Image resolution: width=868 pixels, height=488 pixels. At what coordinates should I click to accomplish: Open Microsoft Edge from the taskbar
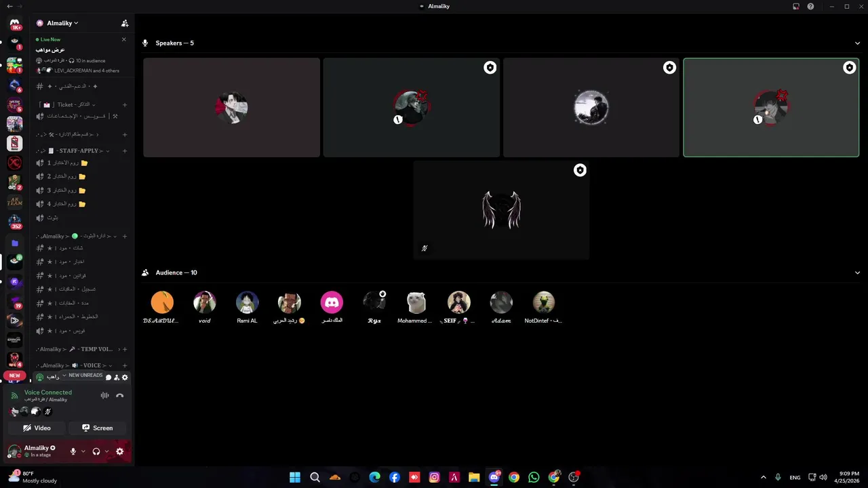click(374, 477)
